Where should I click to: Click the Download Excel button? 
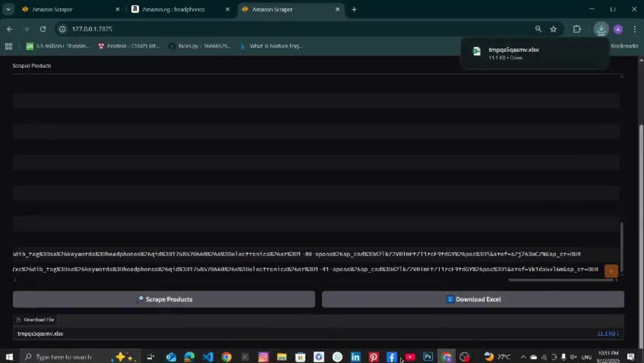(473, 299)
